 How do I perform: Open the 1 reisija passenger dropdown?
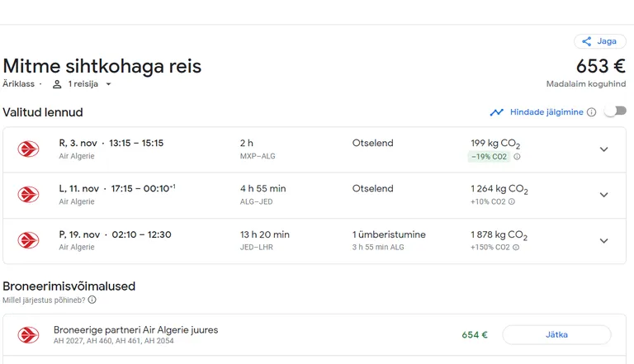pyautogui.click(x=83, y=84)
